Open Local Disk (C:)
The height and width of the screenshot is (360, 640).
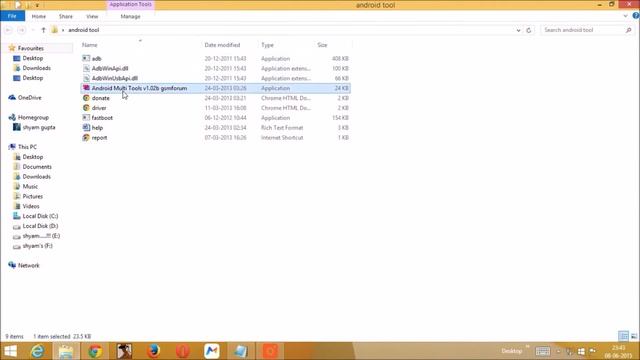point(40,216)
